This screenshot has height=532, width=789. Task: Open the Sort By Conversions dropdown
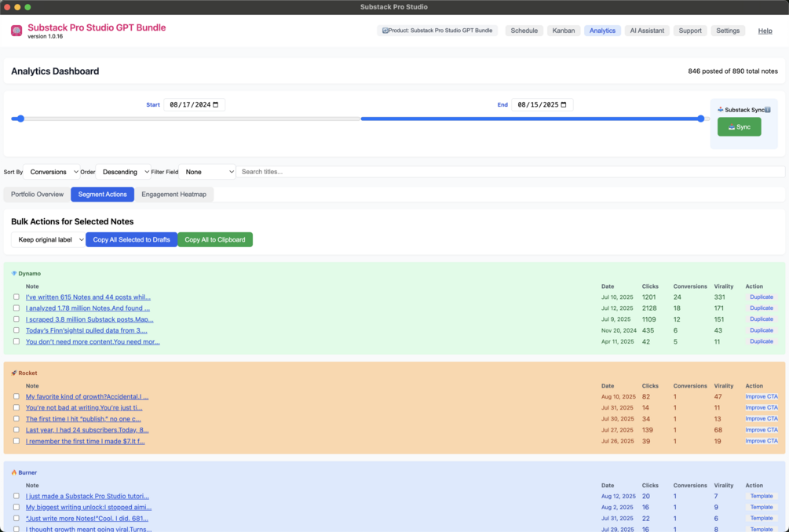[x=52, y=172]
